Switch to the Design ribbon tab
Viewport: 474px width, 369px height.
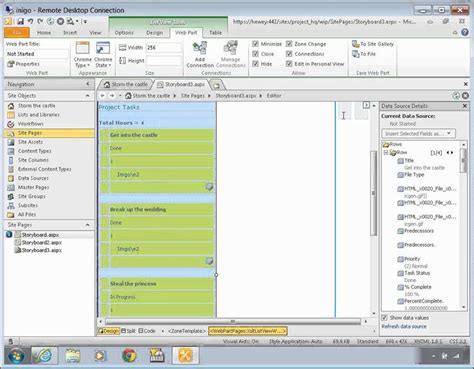[x=155, y=33]
